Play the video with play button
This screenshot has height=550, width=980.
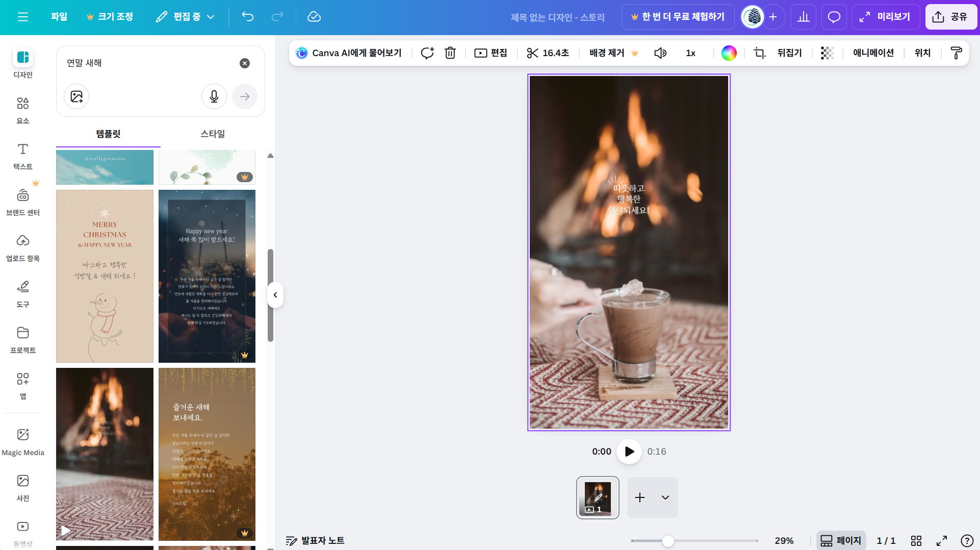point(629,452)
